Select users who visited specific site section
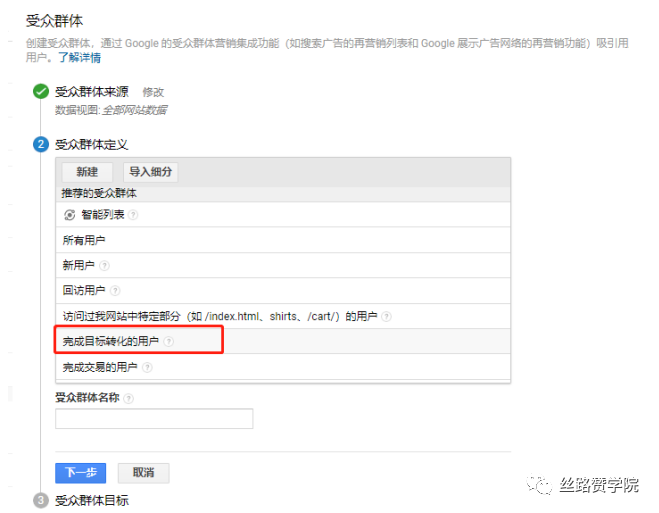 click(283, 316)
